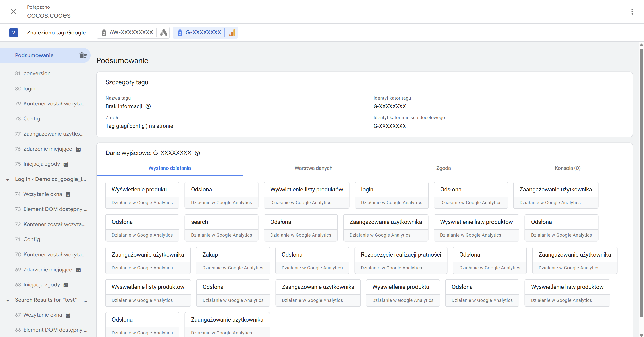Switch to the Warstwa danych tab
This screenshot has width=644, height=337.
point(313,168)
